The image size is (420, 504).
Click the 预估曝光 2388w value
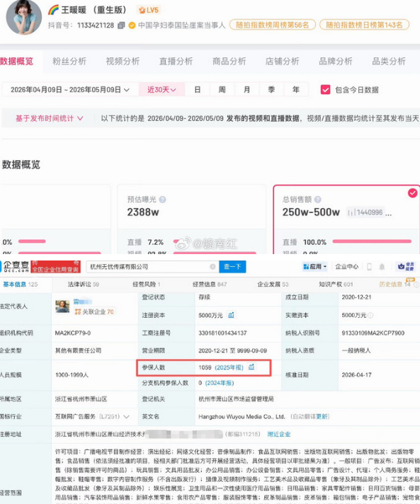(143, 212)
